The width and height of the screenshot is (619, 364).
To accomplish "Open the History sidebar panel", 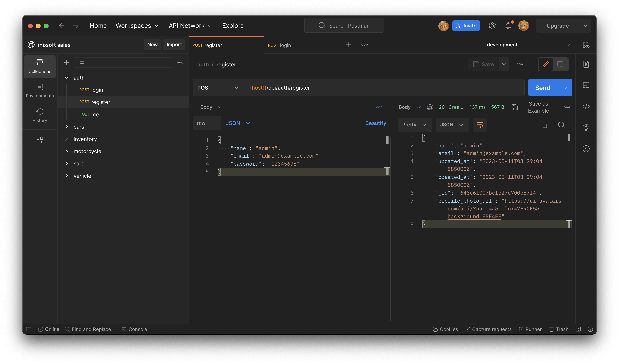I will 40,115.
